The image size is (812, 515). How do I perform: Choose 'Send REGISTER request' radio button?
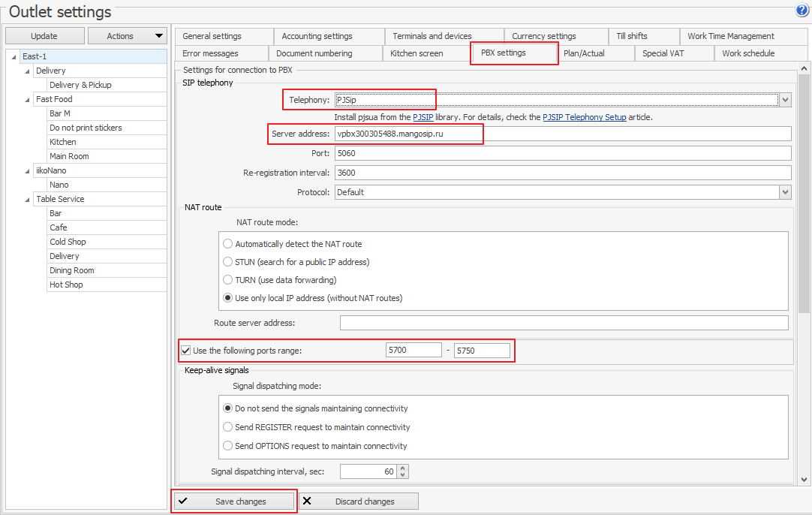(x=228, y=427)
